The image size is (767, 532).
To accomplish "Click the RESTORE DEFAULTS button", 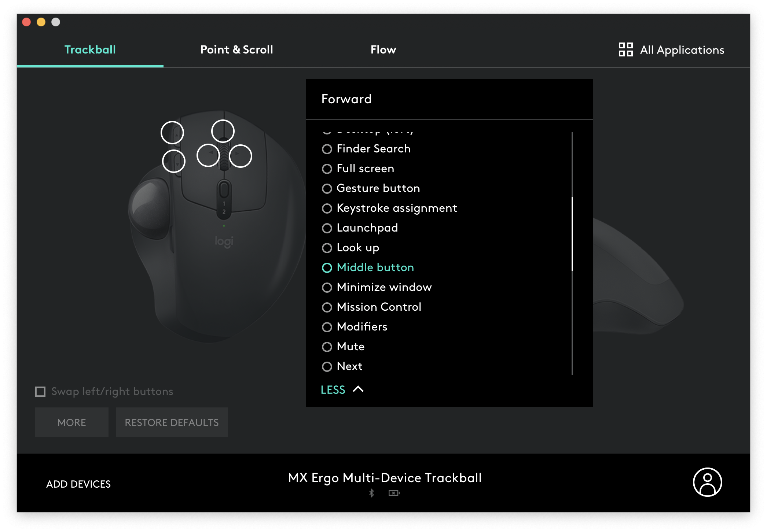I will (172, 422).
